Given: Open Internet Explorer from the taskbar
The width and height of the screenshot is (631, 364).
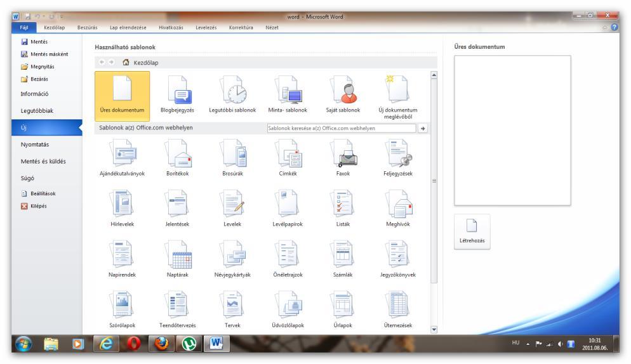Looking at the screenshot, I should (x=106, y=344).
